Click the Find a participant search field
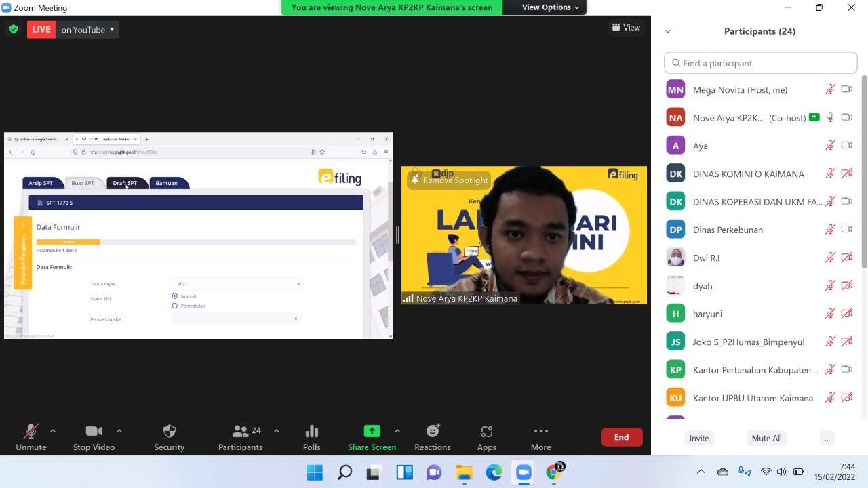 [761, 63]
